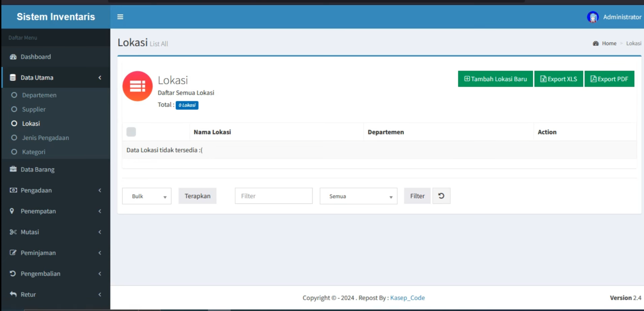The height and width of the screenshot is (311, 644).
Task: Click the Mutasi scissors icon
Action: pos(13,232)
